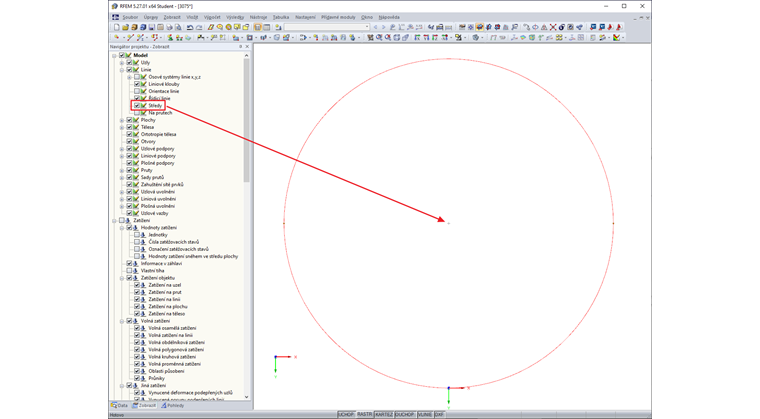This screenshot has width=760, height=419.
Task: Click the new line tool icon
Action: point(130,37)
